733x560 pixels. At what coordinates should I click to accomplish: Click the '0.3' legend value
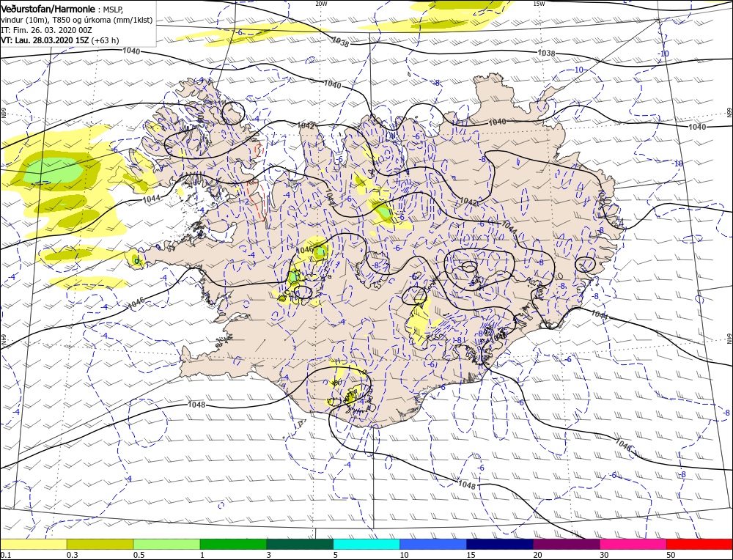(x=73, y=555)
